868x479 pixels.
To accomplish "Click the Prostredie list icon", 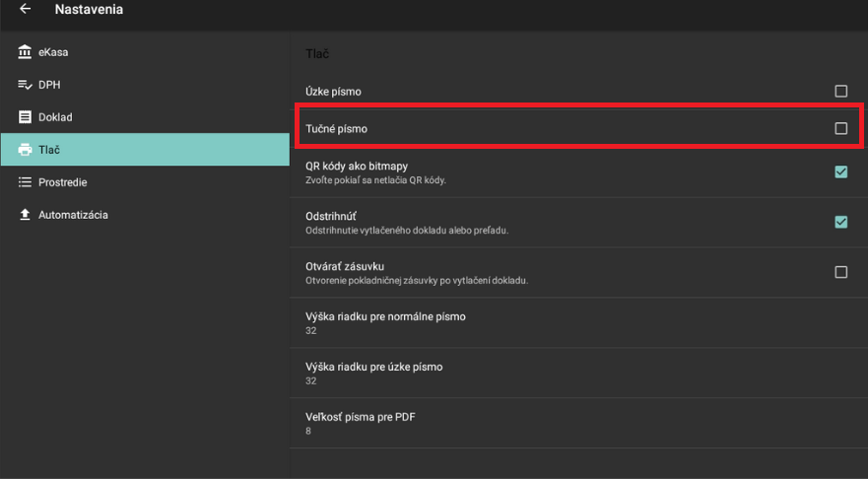I will click(x=25, y=182).
